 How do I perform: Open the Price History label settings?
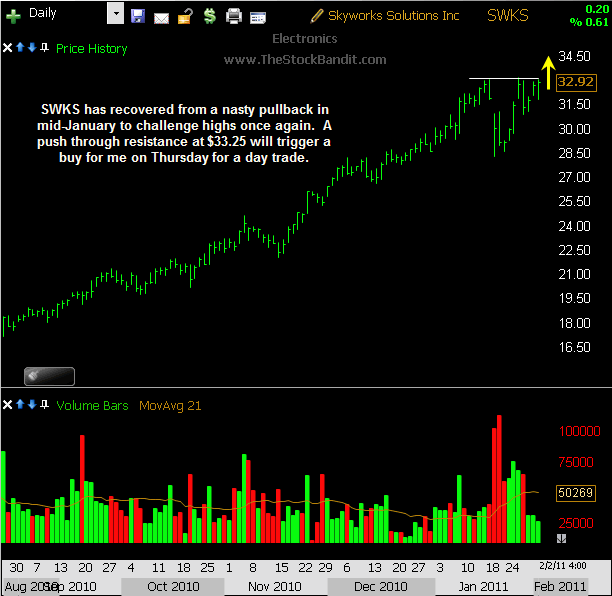coord(91,48)
